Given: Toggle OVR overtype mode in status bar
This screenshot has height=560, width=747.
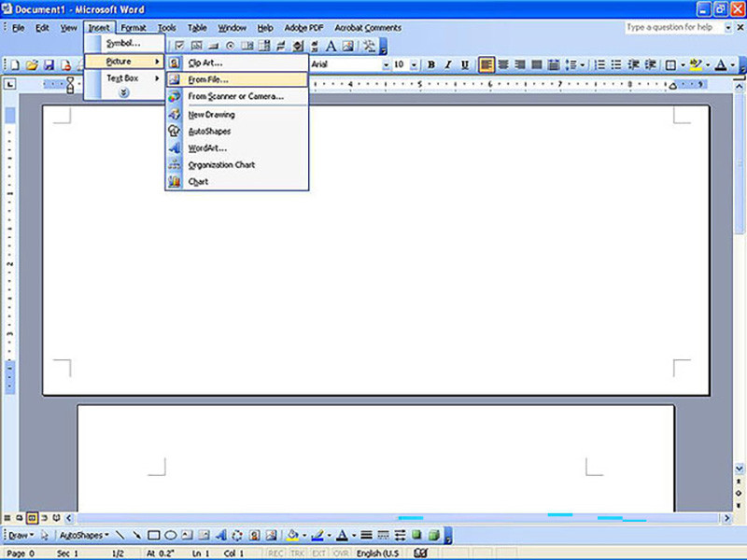Looking at the screenshot, I should tap(340, 553).
